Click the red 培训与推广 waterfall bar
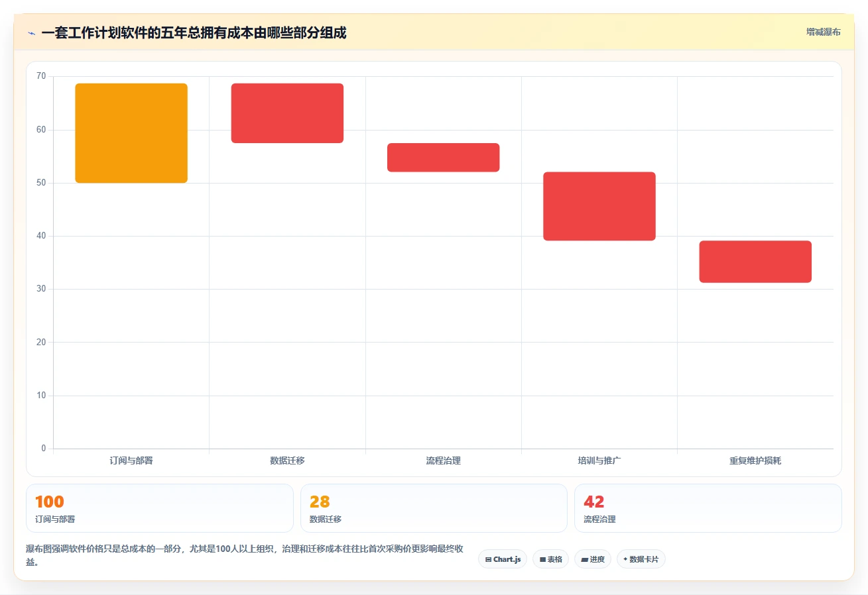Image resolution: width=868 pixels, height=595 pixels. click(599, 206)
